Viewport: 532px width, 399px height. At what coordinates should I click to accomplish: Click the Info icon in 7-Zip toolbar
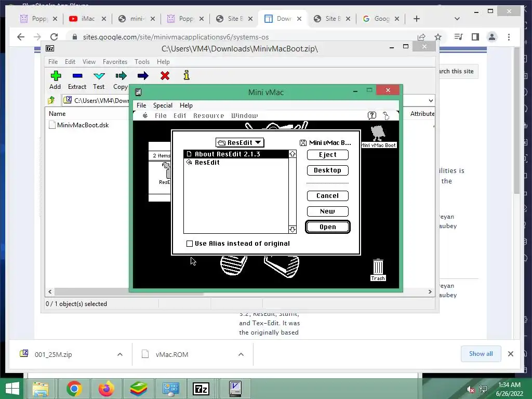[187, 75]
